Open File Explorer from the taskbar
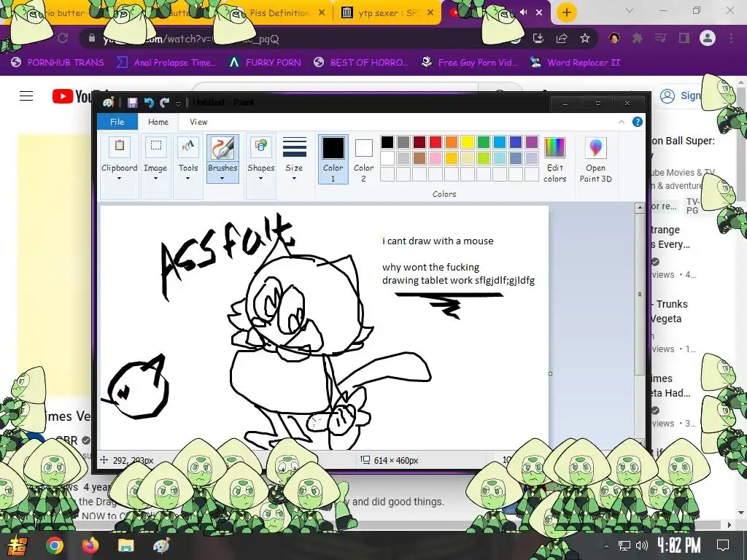This screenshot has height=560, width=747. [125, 545]
